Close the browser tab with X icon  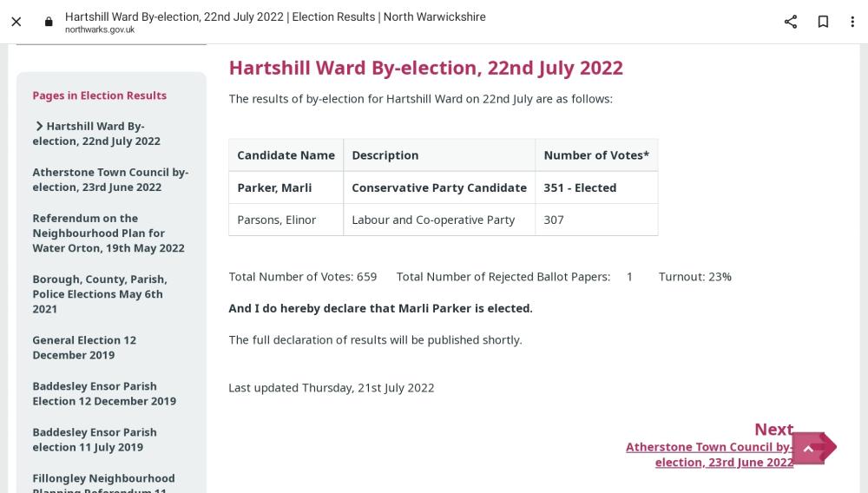tap(16, 22)
